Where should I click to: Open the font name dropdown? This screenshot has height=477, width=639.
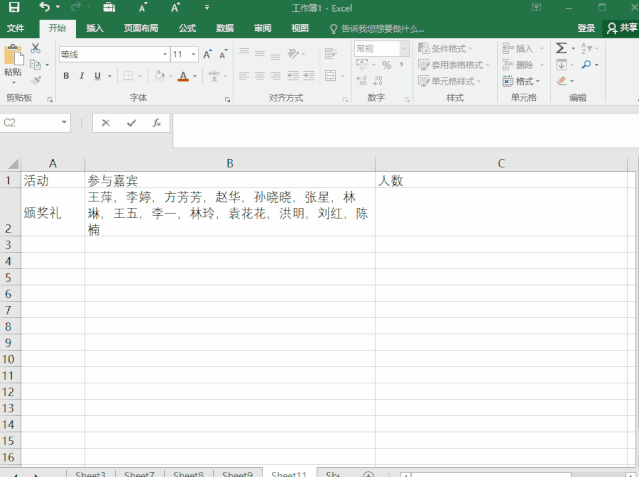click(165, 54)
